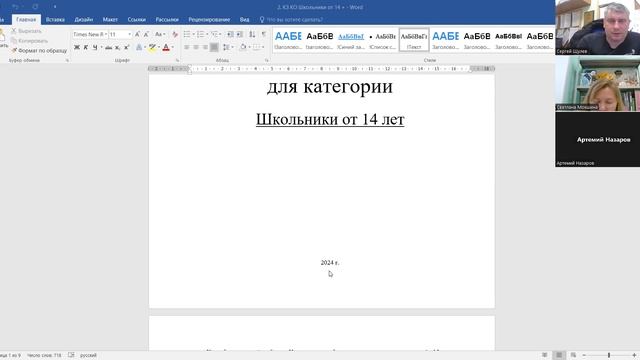Open the Рассылки (Mailings) ribbon tab
Viewport: 640px width, 360px height.
pyautogui.click(x=167, y=20)
